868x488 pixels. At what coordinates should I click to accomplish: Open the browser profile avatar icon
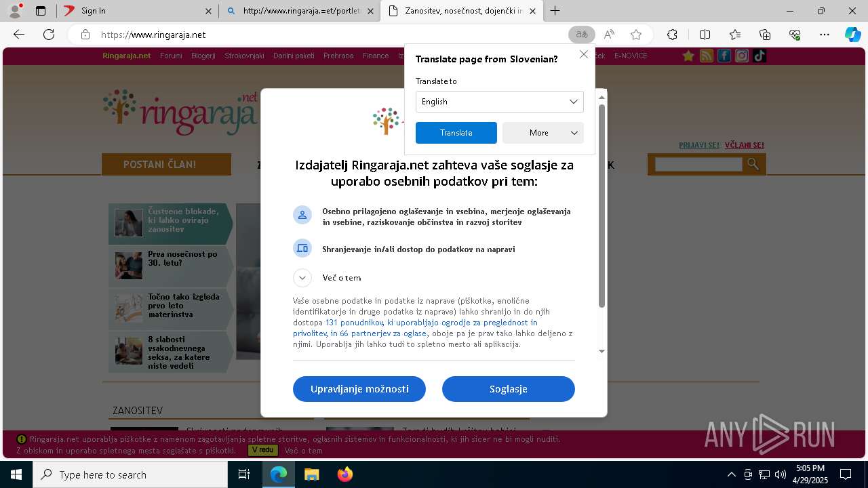(x=14, y=11)
